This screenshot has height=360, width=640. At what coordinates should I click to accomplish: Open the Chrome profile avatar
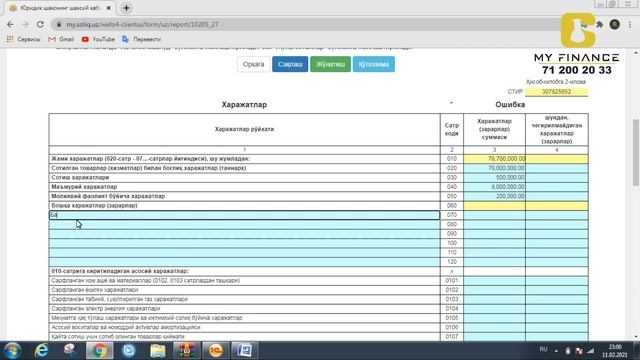(x=614, y=24)
